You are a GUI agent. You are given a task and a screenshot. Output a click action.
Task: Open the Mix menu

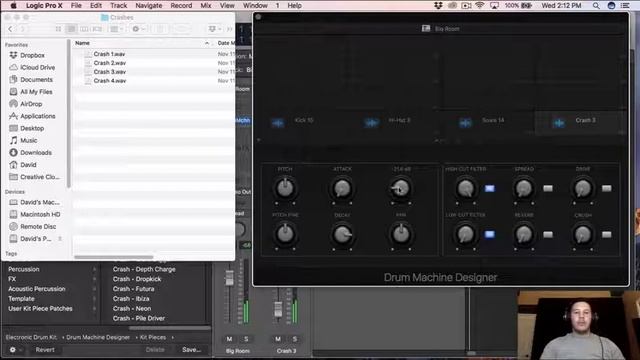(206, 6)
